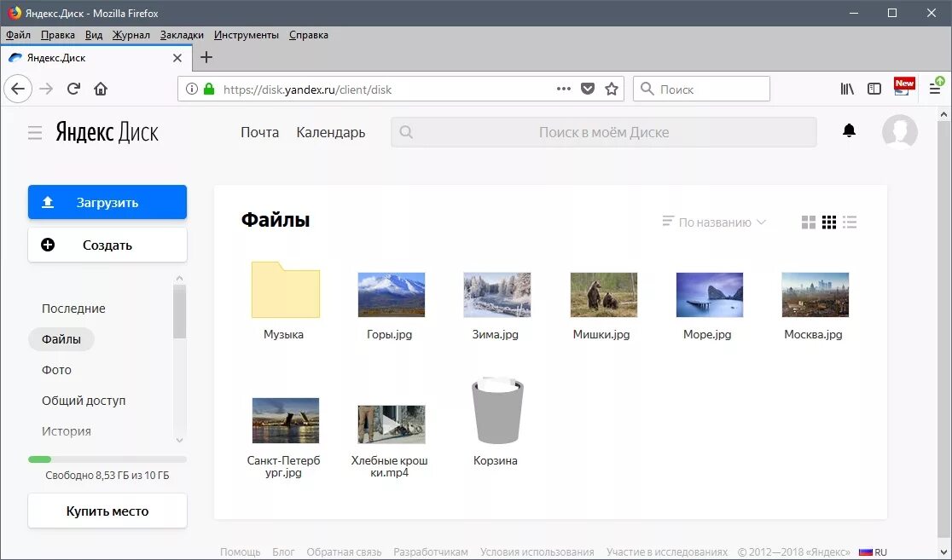The image size is (952, 560).
Task: Click the Загрузить upload button
Action: click(x=107, y=202)
